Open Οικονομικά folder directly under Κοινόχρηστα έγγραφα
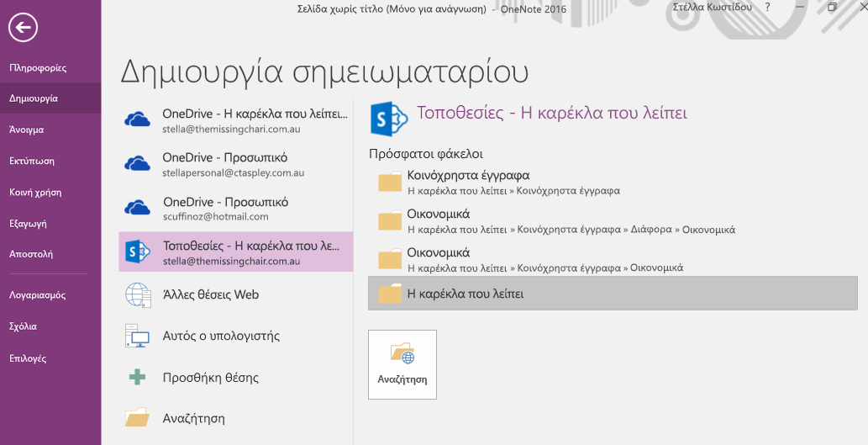 click(x=613, y=260)
